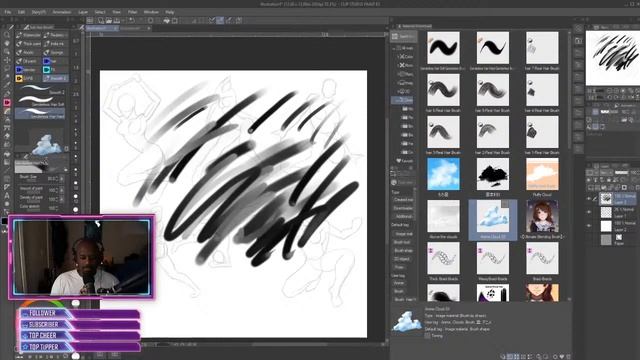Select brush size preset 2.5
Screen dimensions: 640x360
pos(76,94)
